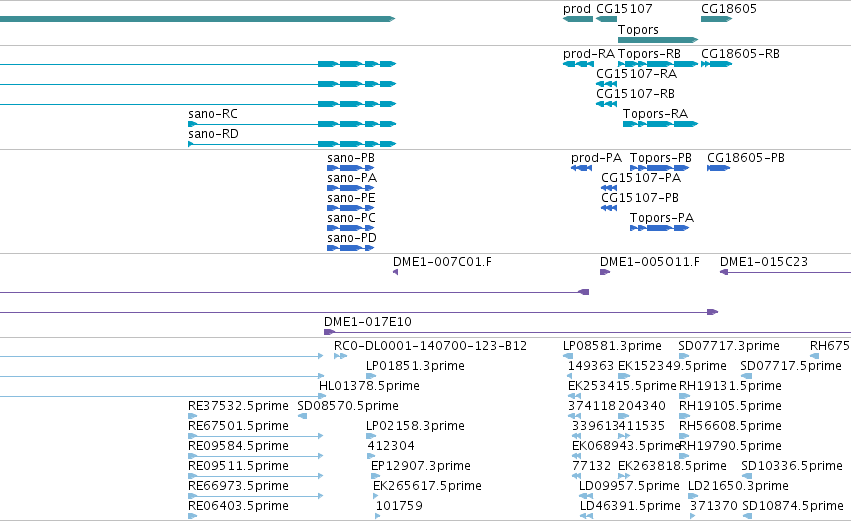This screenshot has height=521, width=851.
Task: Click the RH56608.5prime EST
Action: [x=684, y=436]
